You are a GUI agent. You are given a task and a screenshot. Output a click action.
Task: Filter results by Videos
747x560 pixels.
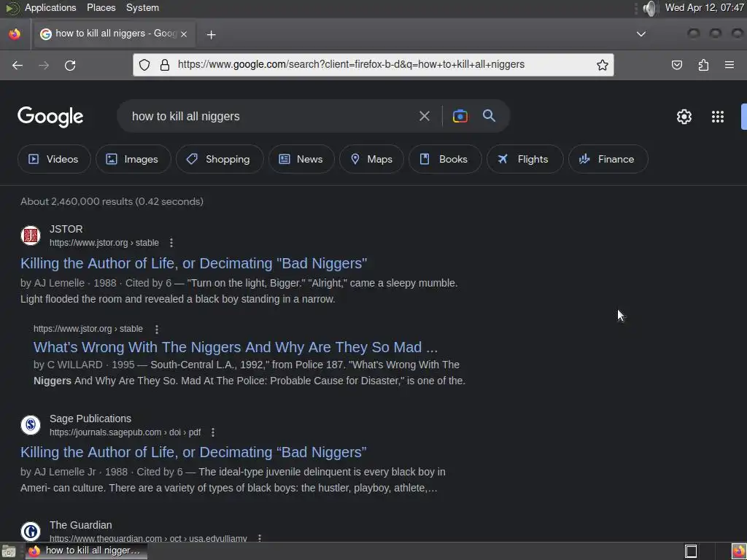pos(54,159)
